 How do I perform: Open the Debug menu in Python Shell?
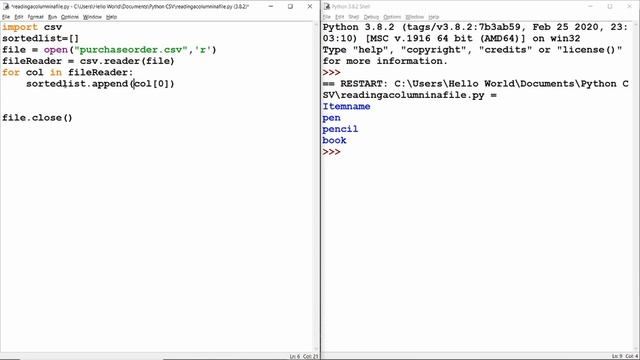click(371, 17)
